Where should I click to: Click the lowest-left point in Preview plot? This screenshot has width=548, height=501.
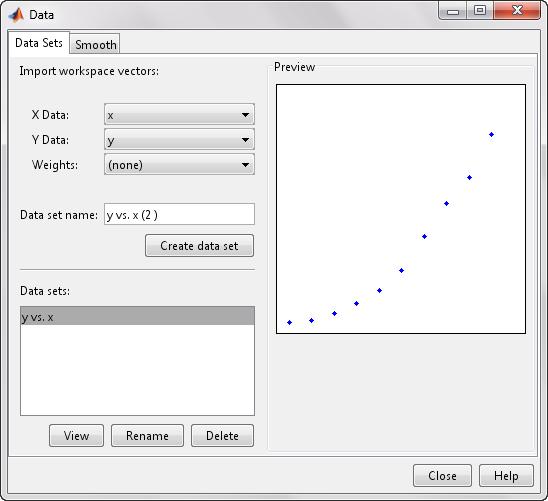(289, 322)
